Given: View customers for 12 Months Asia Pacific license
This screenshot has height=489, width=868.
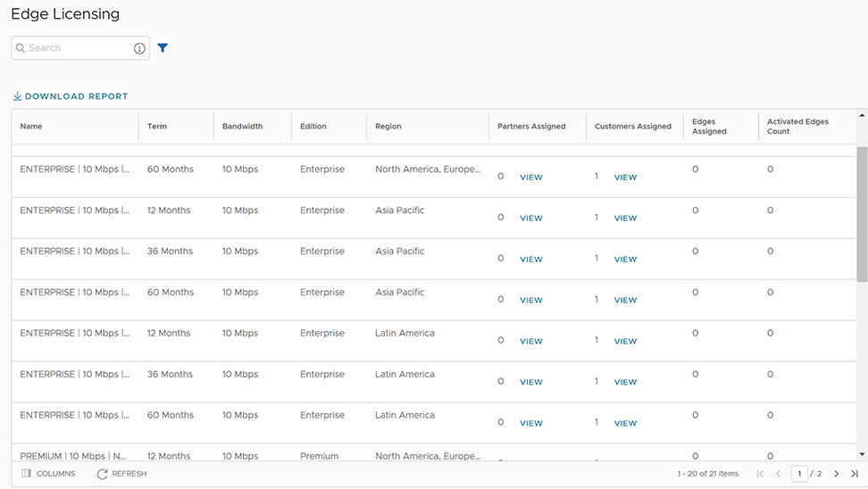Looking at the screenshot, I should tap(625, 219).
